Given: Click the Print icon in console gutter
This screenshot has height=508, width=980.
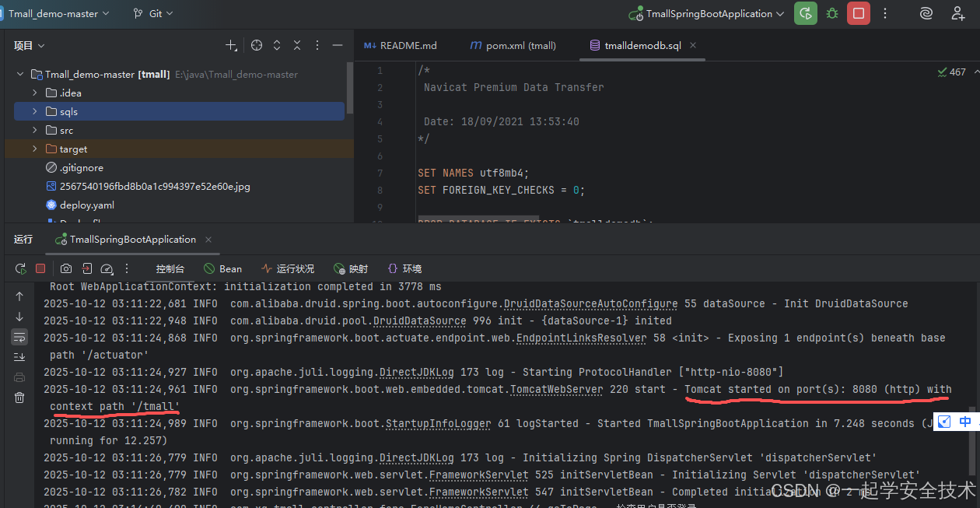Looking at the screenshot, I should click(x=19, y=377).
